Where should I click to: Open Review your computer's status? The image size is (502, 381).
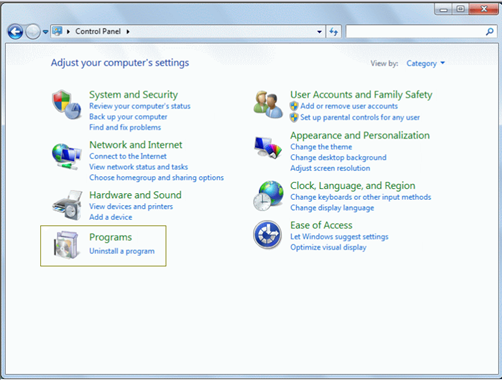point(140,106)
